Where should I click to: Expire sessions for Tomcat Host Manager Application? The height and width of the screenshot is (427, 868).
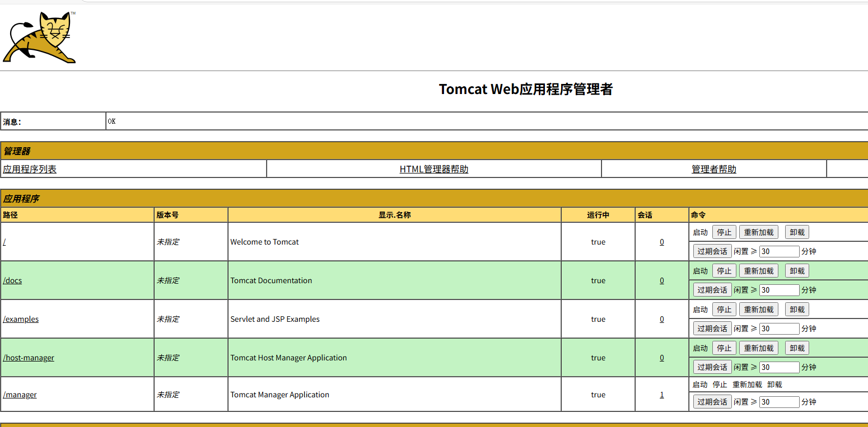pos(712,367)
